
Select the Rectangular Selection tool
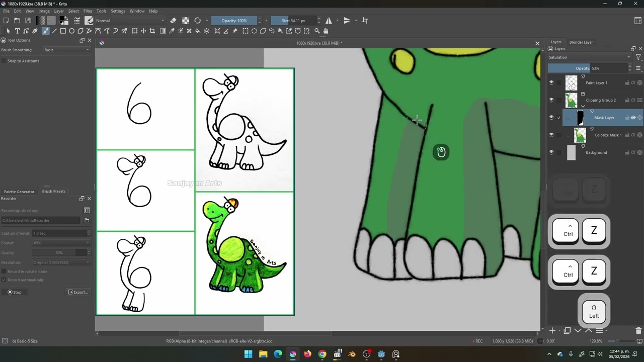pos(246,31)
